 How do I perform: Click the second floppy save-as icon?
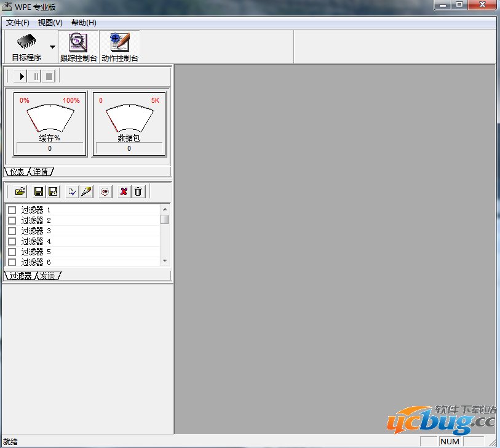point(53,191)
